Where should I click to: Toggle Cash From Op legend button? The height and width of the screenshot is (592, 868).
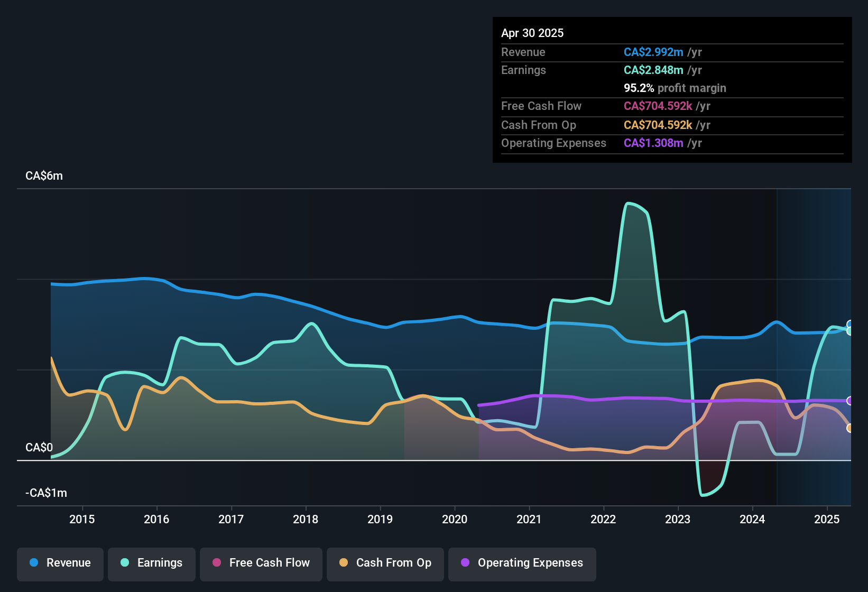[385, 563]
